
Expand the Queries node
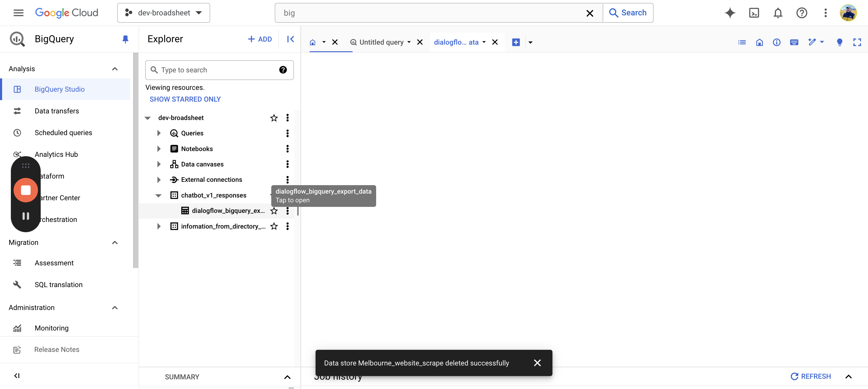[159, 133]
